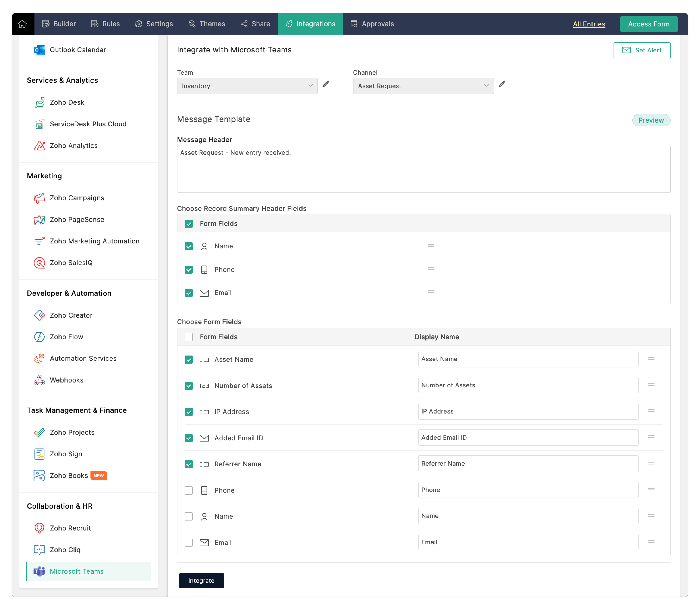The height and width of the screenshot is (610, 700).
Task: Click the Preview button for message template
Action: (x=651, y=120)
